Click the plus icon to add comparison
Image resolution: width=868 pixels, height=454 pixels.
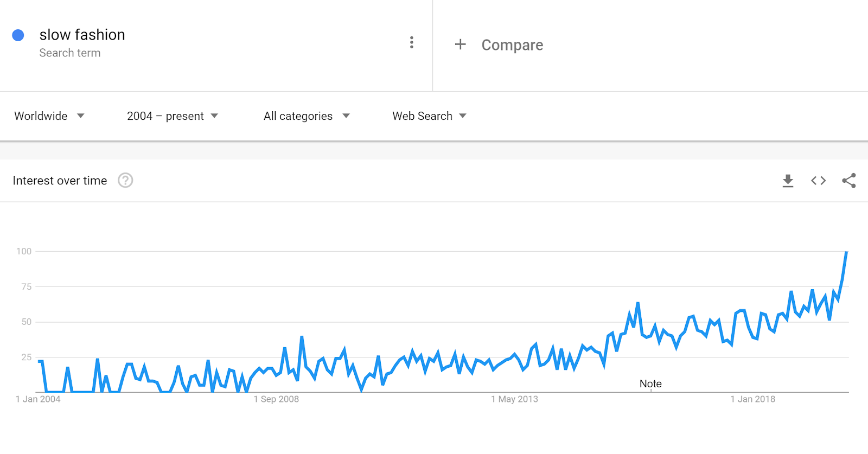[460, 44]
